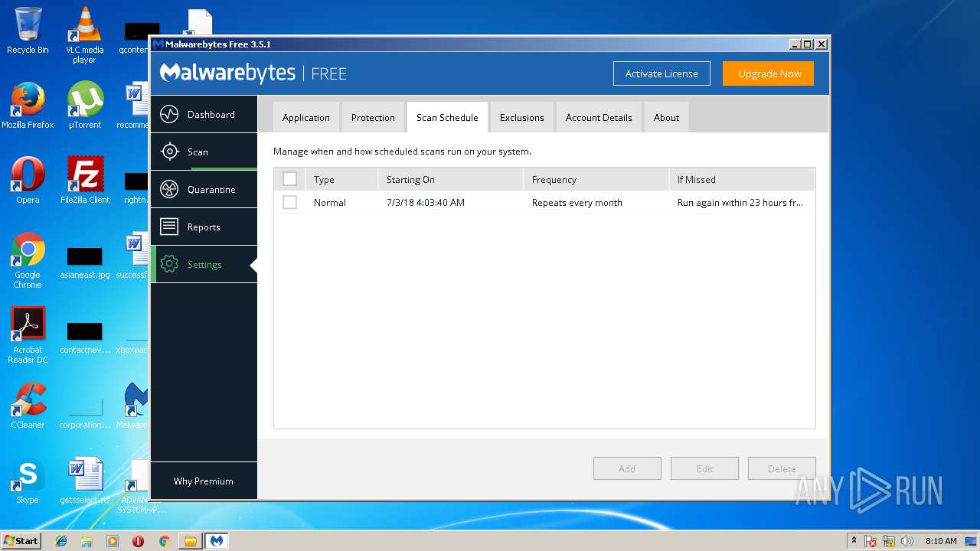Click the 'Normal' scan type cell

pos(330,203)
